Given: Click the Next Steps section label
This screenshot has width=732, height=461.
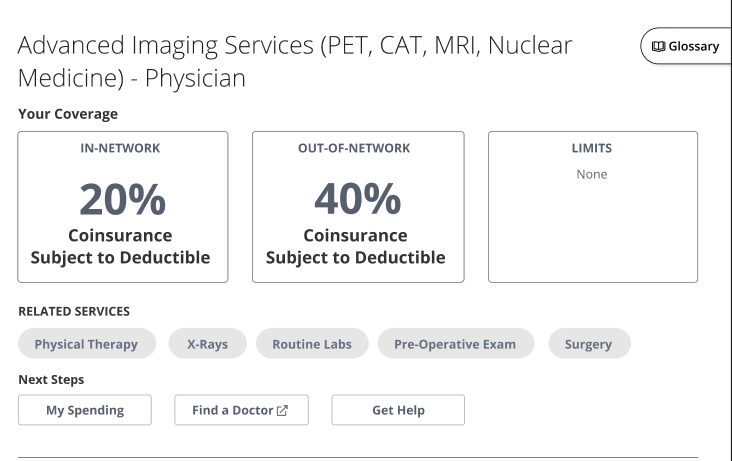Looking at the screenshot, I should pyautogui.click(x=51, y=379).
